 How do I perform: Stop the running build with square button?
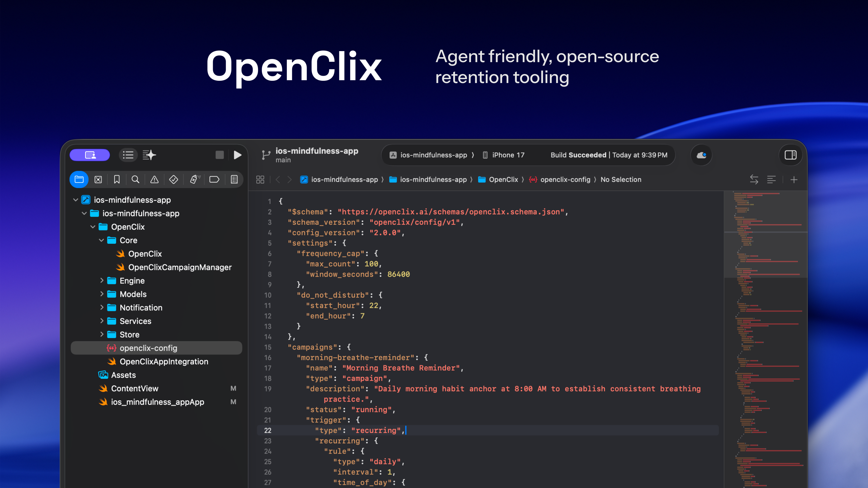pos(219,155)
